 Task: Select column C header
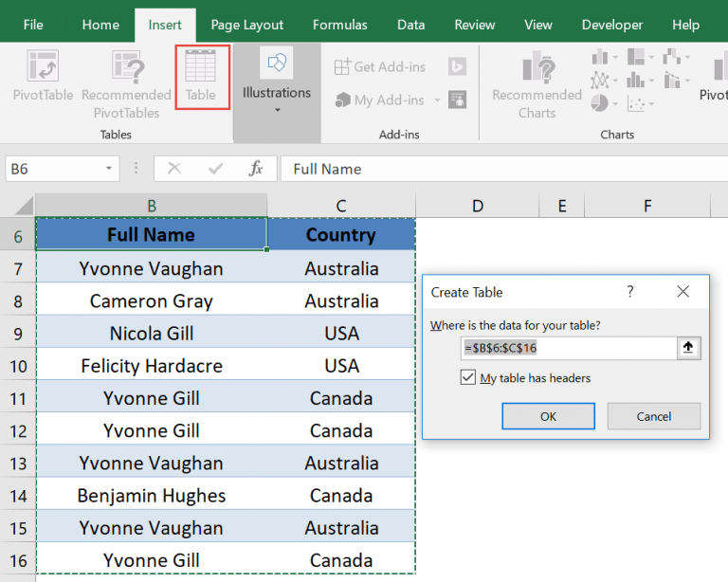point(341,205)
